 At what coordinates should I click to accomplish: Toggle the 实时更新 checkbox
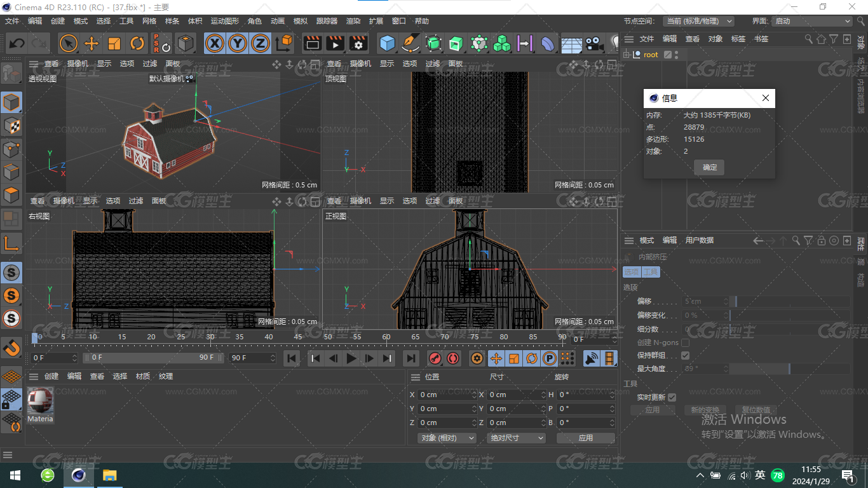tap(672, 397)
